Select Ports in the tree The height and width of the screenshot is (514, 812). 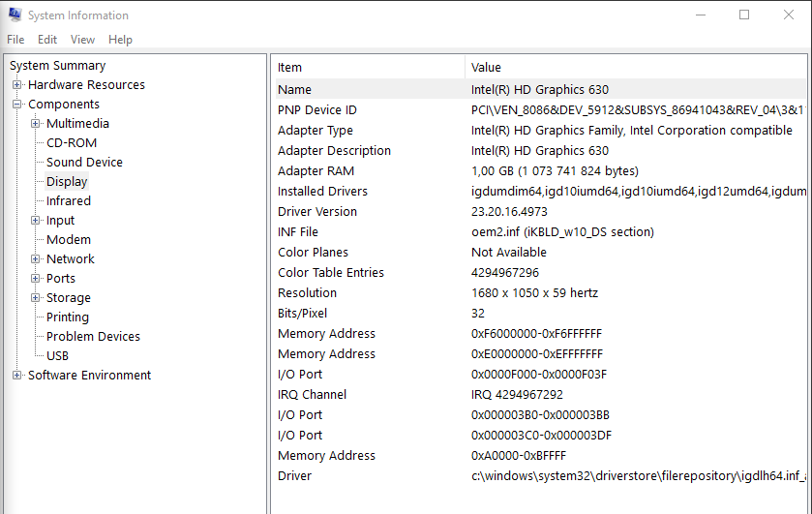tap(61, 278)
